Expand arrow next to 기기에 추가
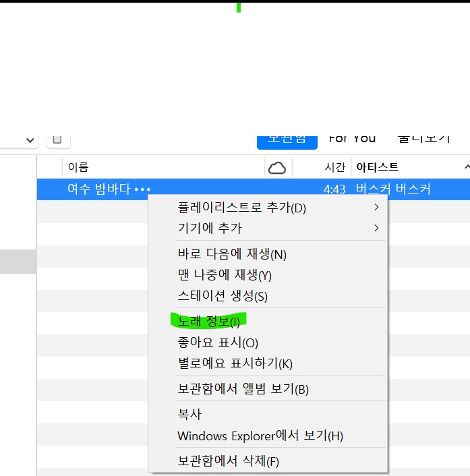 (x=376, y=228)
